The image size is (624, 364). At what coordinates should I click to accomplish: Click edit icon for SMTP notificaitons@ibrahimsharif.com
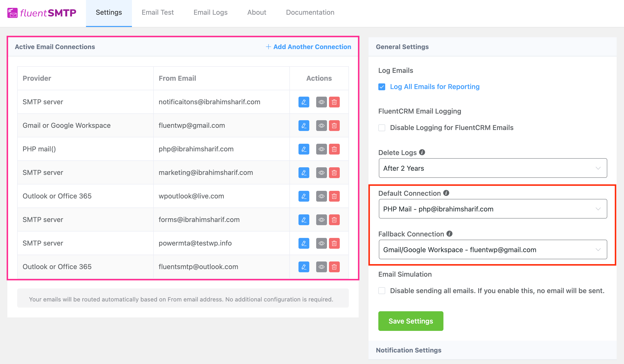coord(304,102)
